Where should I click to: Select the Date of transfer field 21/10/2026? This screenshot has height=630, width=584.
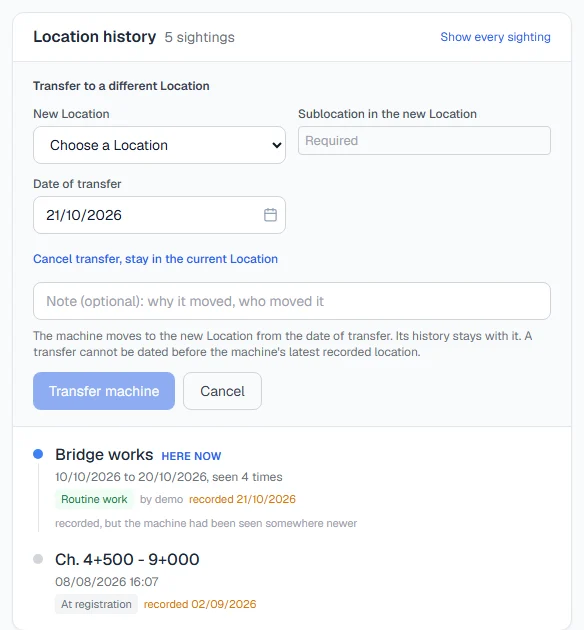click(x=159, y=215)
